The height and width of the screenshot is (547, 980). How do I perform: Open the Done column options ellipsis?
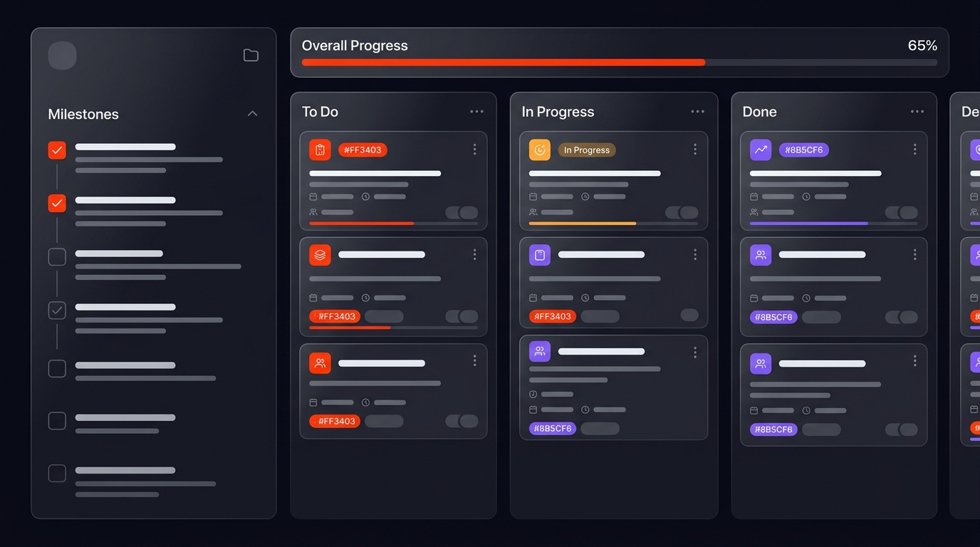click(917, 112)
